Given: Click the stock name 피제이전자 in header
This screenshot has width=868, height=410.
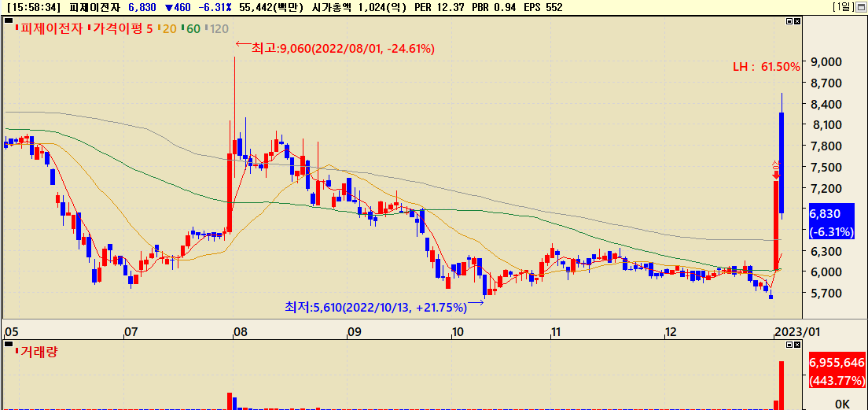Looking at the screenshot, I should click(93, 7).
